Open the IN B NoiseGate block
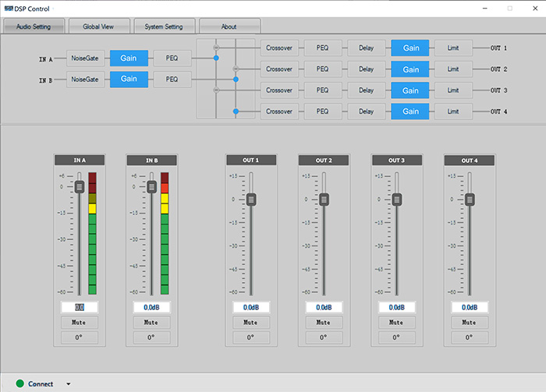The image size is (546, 392). [x=85, y=79]
